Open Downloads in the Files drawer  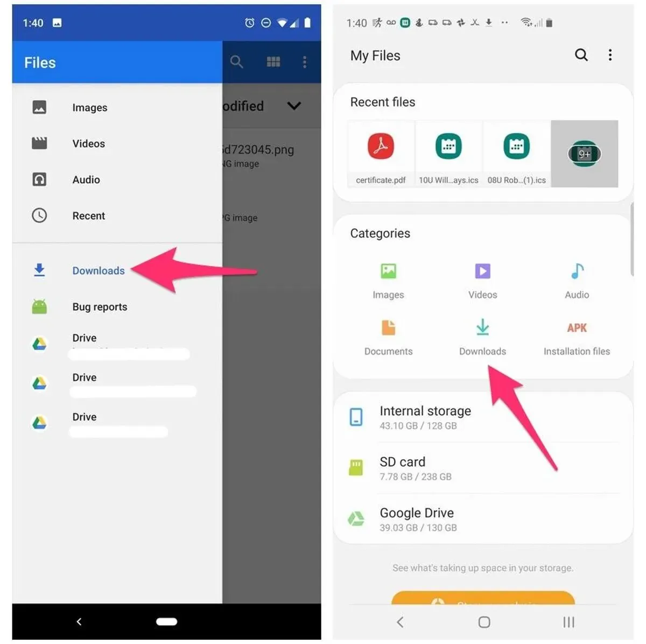(98, 270)
